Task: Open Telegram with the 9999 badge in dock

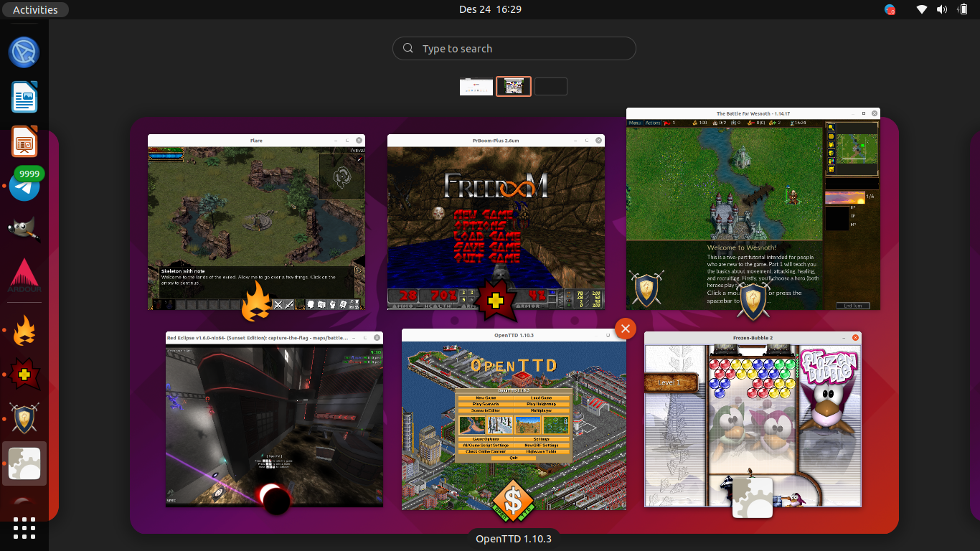Action: click(x=24, y=187)
